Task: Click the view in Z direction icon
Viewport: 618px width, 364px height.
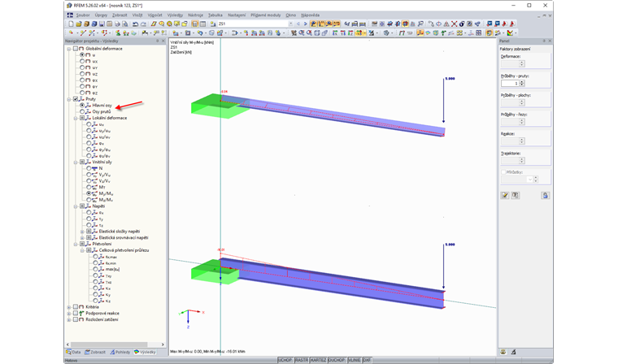Action: click(x=350, y=32)
